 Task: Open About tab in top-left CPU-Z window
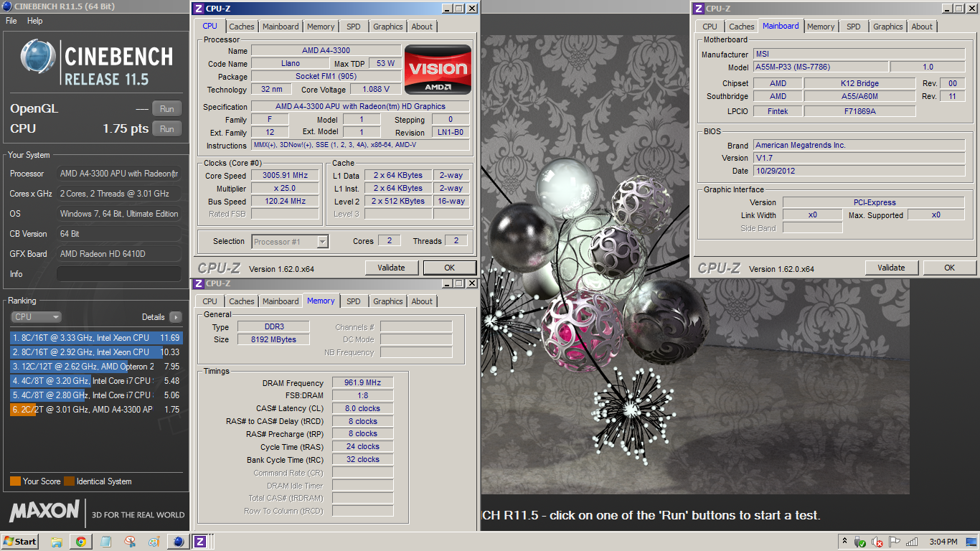point(422,27)
